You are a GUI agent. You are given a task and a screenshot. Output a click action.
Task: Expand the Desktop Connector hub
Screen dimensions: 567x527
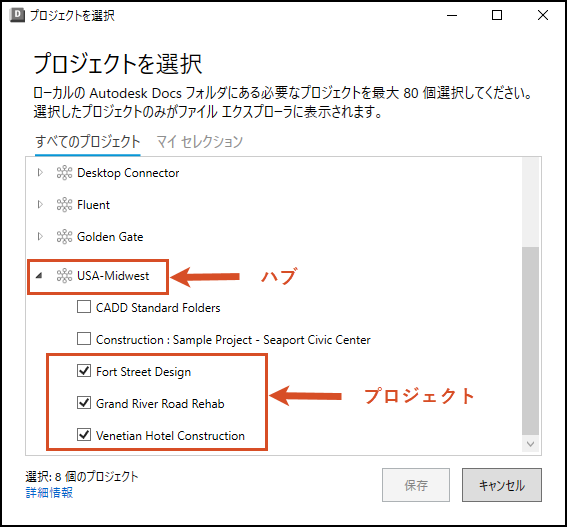click(x=40, y=173)
